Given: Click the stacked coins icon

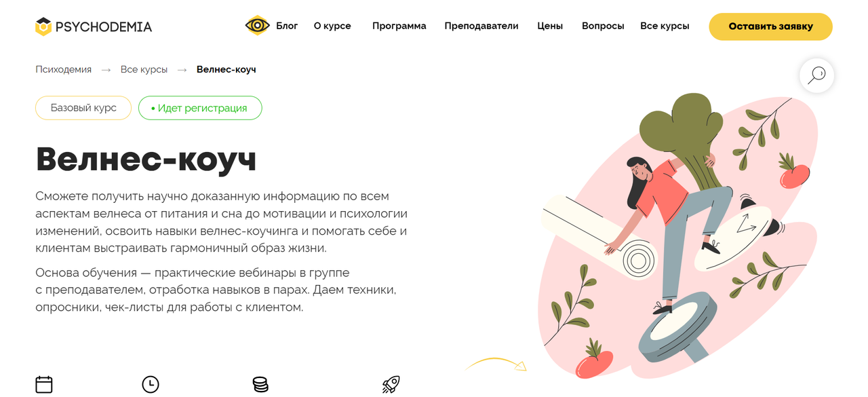Looking at the screenshot, I should pos(260,385).
